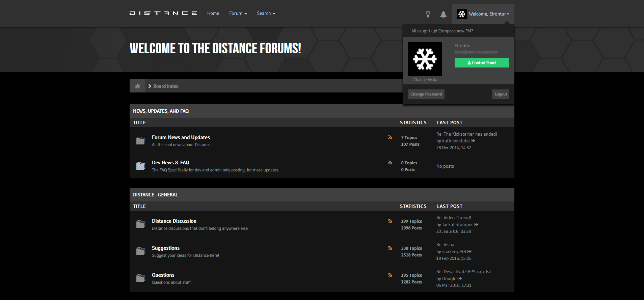Click the large snowflake avatar in the user panel
The width and height of the screenshot is (644, 300).
[x=425, y=59]
